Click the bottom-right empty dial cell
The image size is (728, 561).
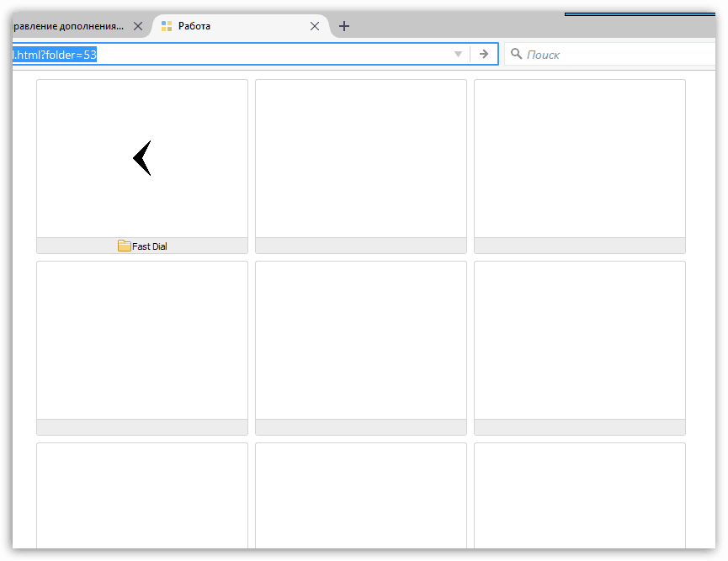pyautogui.click(x=579, y=496)
